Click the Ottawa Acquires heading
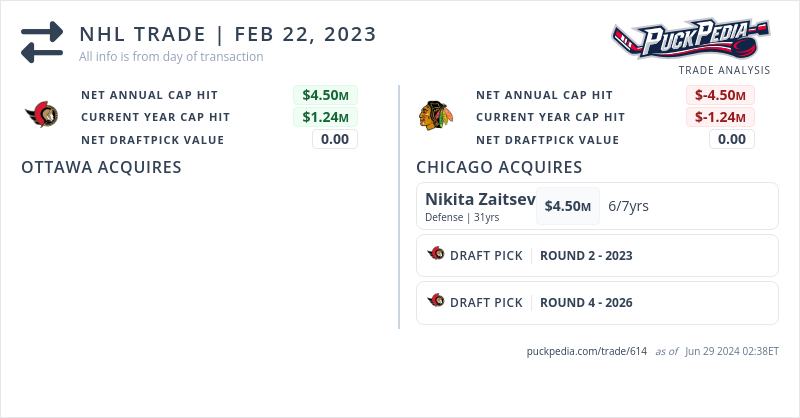 point(101,167)
